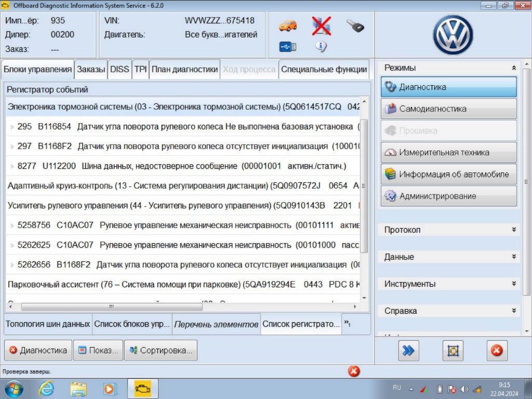Show more bottom tabs chevron
The image size is (532, 399).
tap(347, 323)
